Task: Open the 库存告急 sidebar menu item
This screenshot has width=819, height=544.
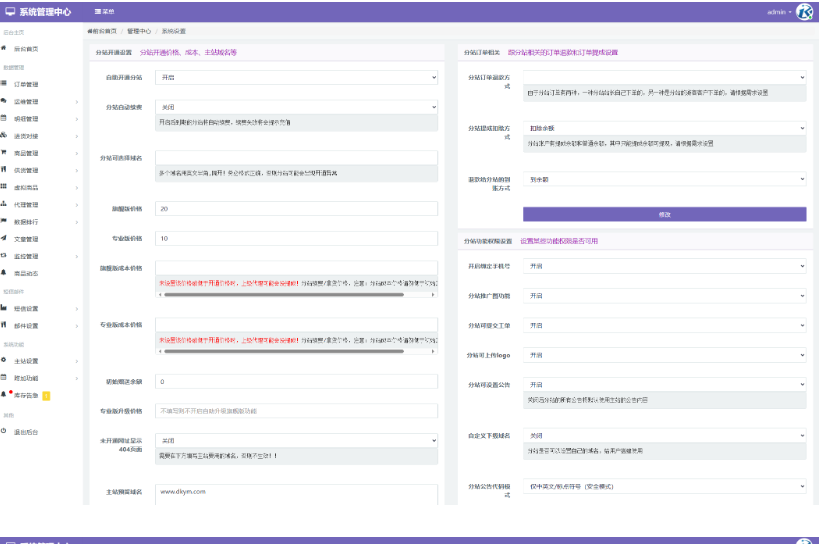Action: click(x=28, y=395)
